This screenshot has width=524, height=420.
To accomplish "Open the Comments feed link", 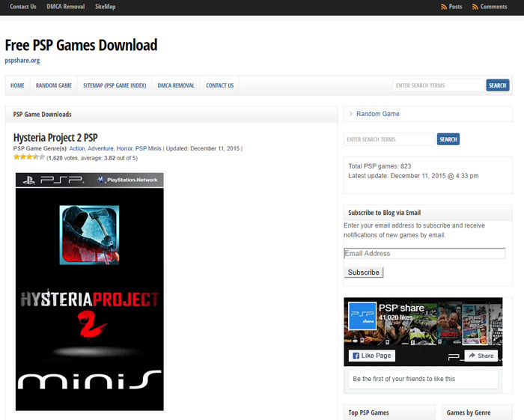I will click(x=493, y=7).
